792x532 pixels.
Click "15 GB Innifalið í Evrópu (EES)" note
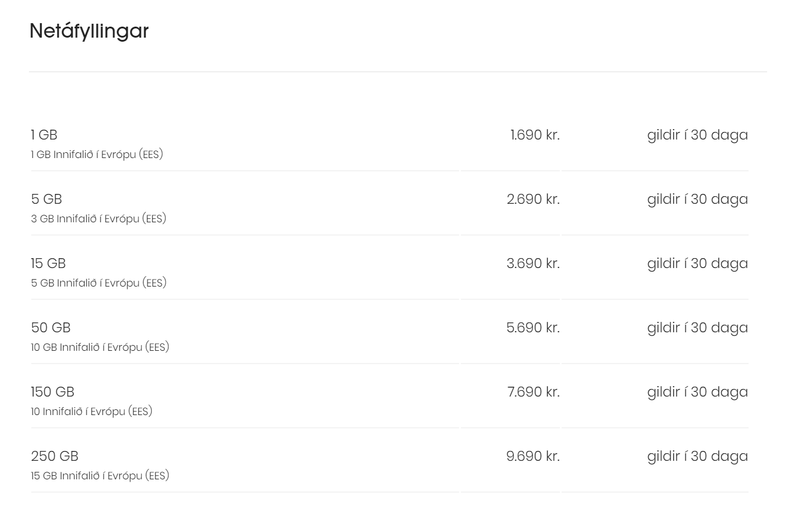(x=100, y=476)
